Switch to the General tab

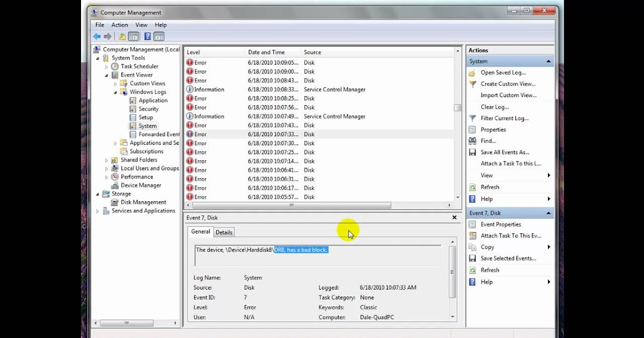pos(201,232)
